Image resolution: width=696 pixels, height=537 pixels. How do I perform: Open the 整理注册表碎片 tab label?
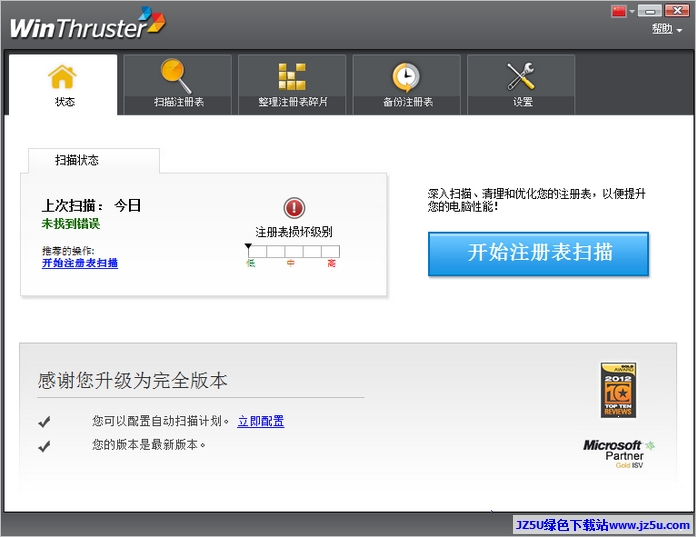click(x=293, y=102)
